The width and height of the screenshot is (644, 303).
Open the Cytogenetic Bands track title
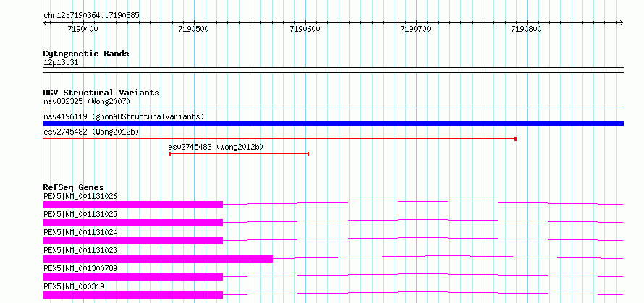tap(86, 54)
